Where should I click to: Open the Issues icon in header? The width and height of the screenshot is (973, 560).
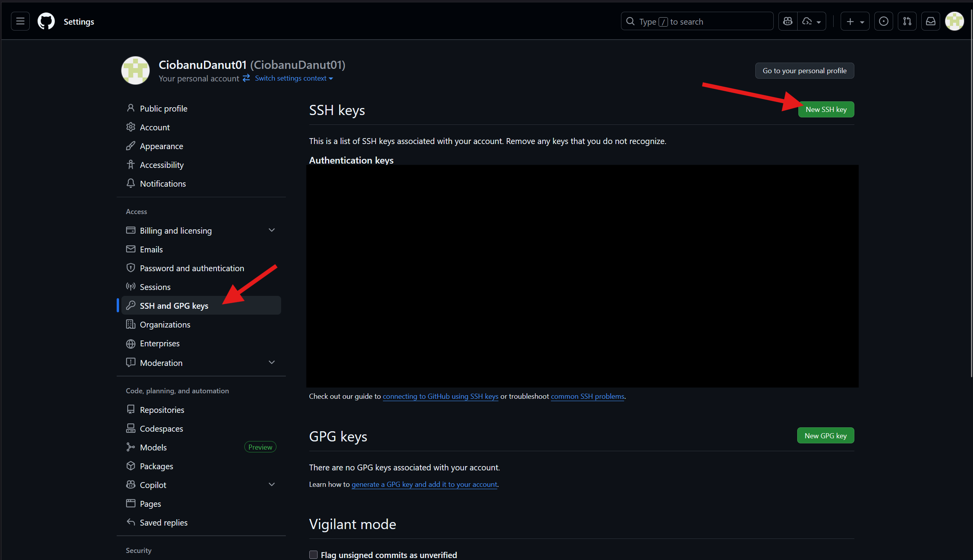click(883, 22)
